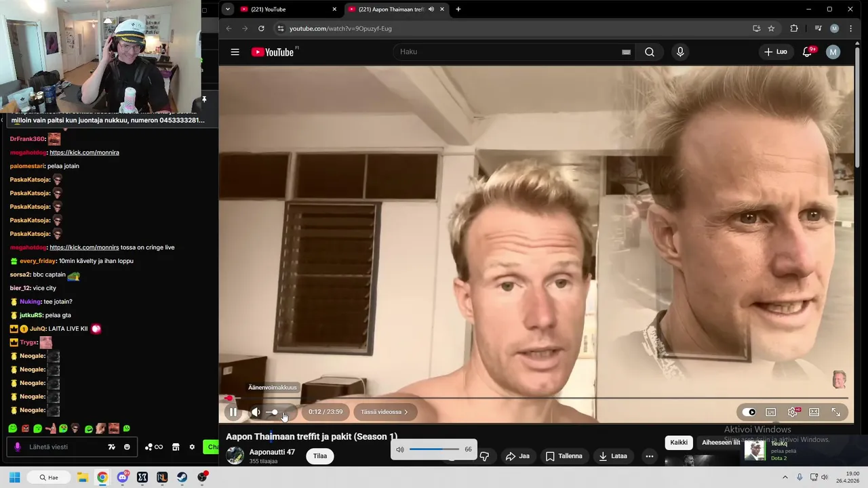
Task: Send message with green Chat button
Action: (212, 447)
